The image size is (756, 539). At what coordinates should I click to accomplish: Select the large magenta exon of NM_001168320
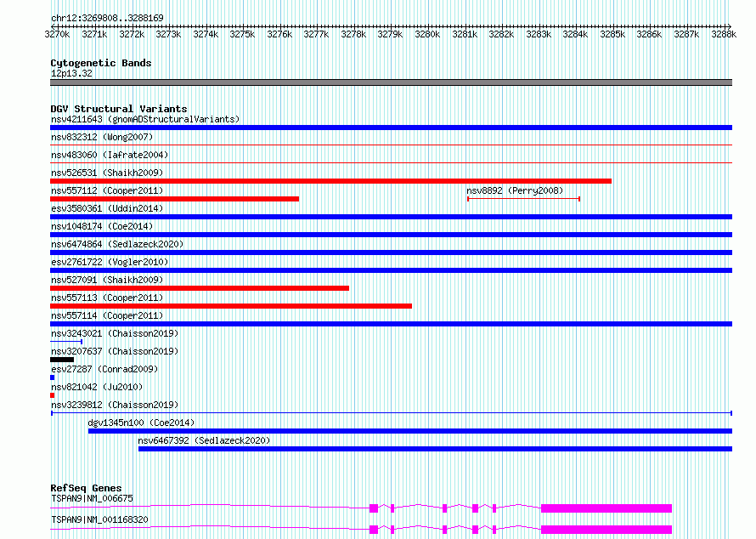pos(606,530)
